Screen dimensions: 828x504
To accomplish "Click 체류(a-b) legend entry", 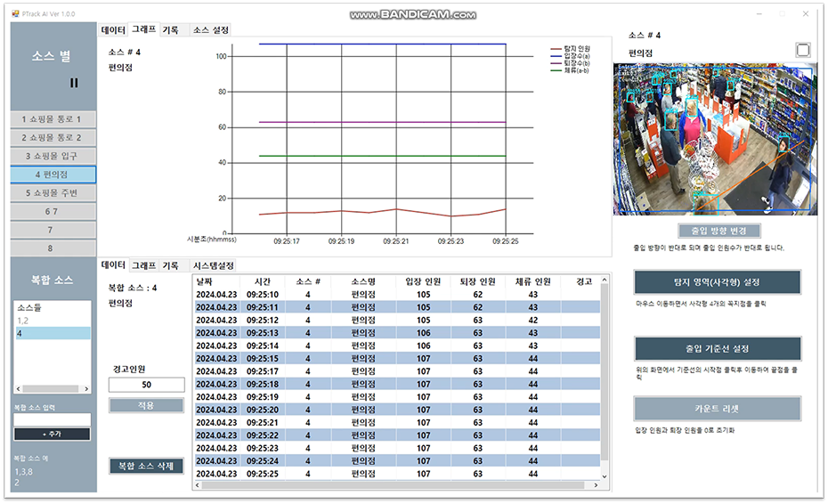I will [x=571, y=70].
